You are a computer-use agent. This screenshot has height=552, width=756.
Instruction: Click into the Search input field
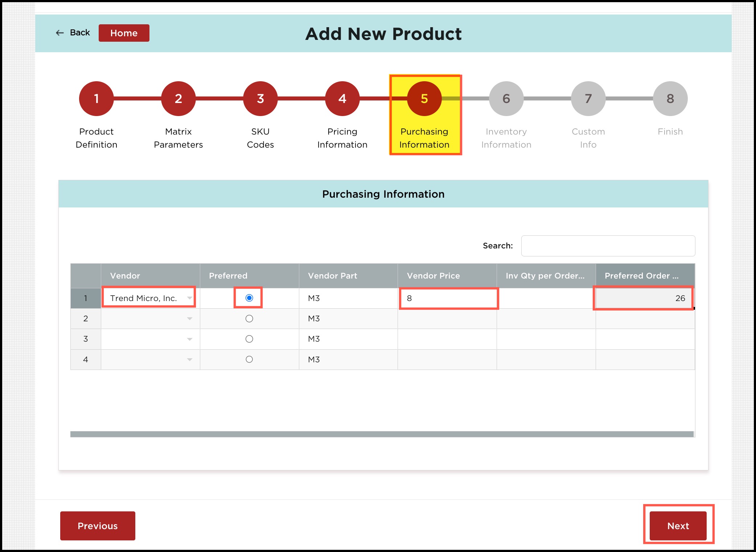[x=608, y=246]
